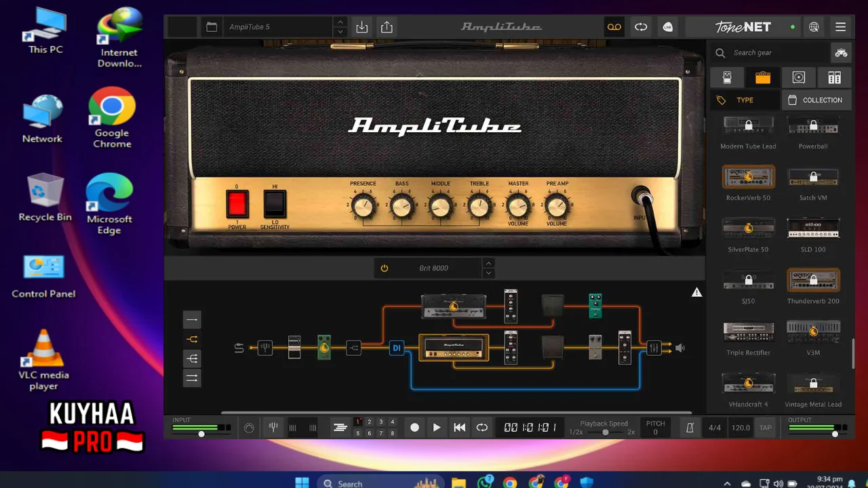The width and height of the screenshot is (868, 488).
Task: Click the PRESENCE knob
Action: point(363,206)
